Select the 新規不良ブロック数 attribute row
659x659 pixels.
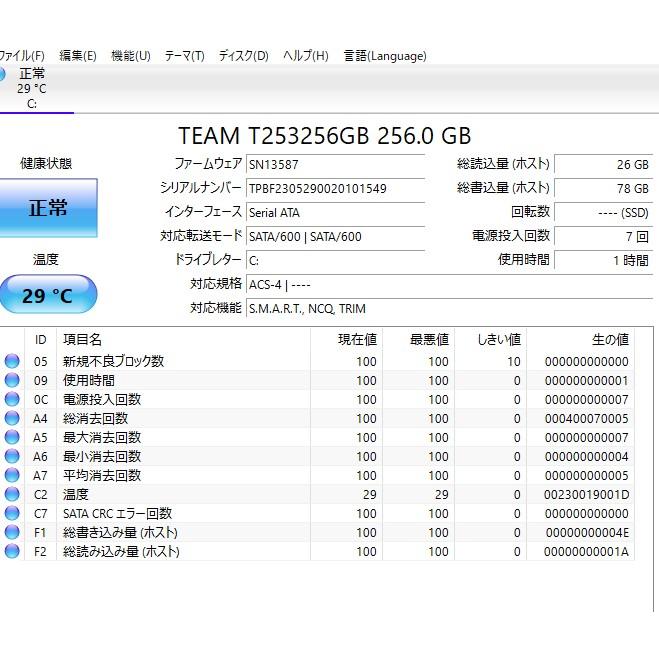pos(317,361)
